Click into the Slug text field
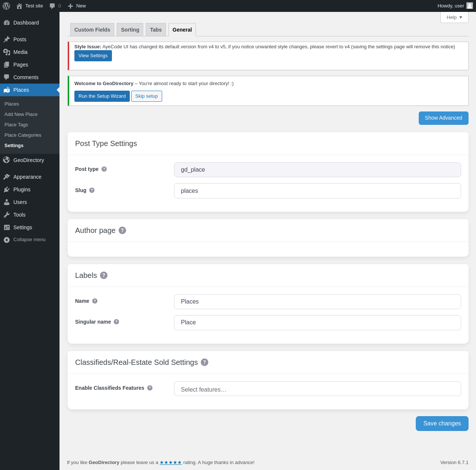 pos(318,191)
